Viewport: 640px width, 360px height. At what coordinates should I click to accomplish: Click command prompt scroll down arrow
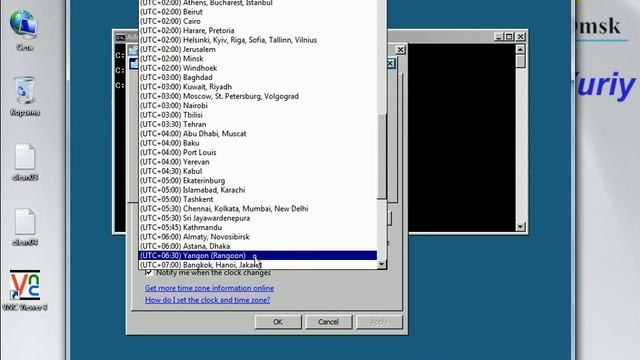[x=520, y=227]
